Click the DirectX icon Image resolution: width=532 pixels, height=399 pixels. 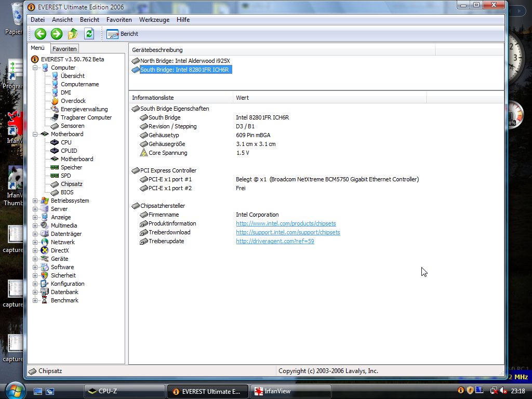(45, 250)
